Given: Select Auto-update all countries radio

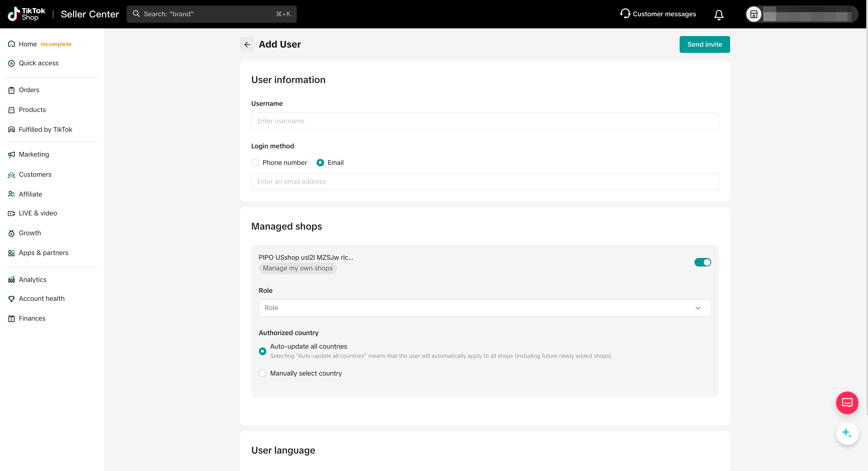Looking at the screenshot, I should pyautogui.click(x=262, y=351).
